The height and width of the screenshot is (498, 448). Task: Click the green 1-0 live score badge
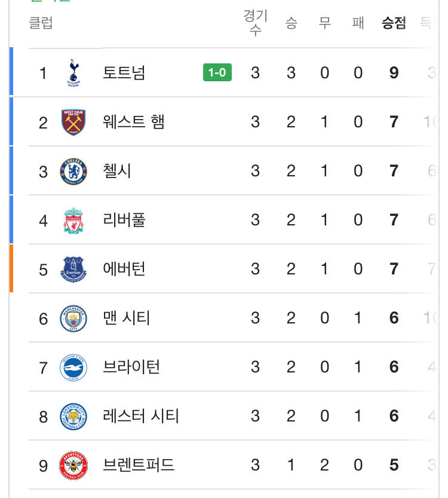click(x=217, y=73)
